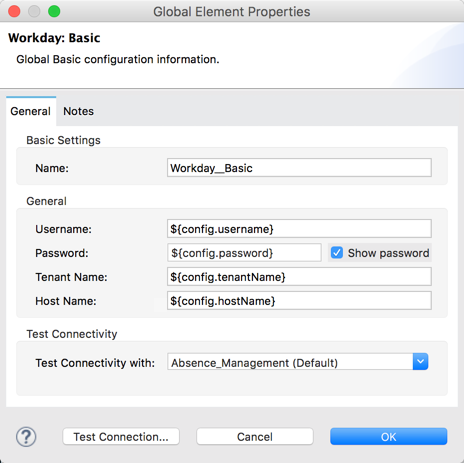Uncheck the Show password checkbox
The image size is (464, 463).
(x=337, y=253)
